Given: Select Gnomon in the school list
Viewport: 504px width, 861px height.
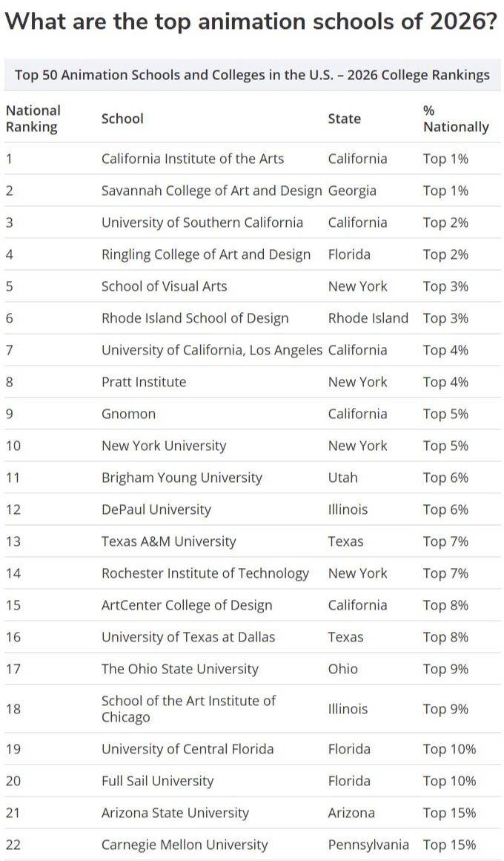Looking at the screenshot, I should coord(128,414).
